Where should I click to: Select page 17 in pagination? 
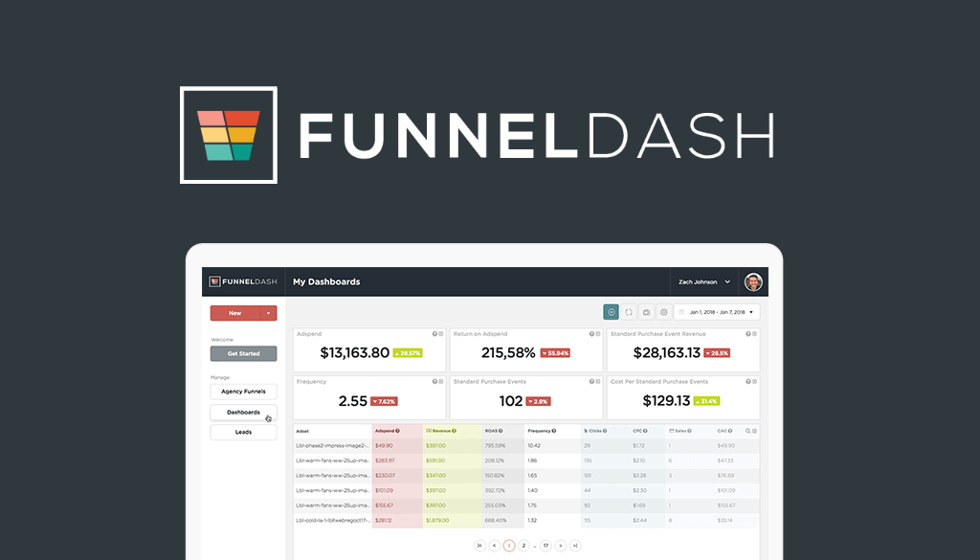[546, 546]
